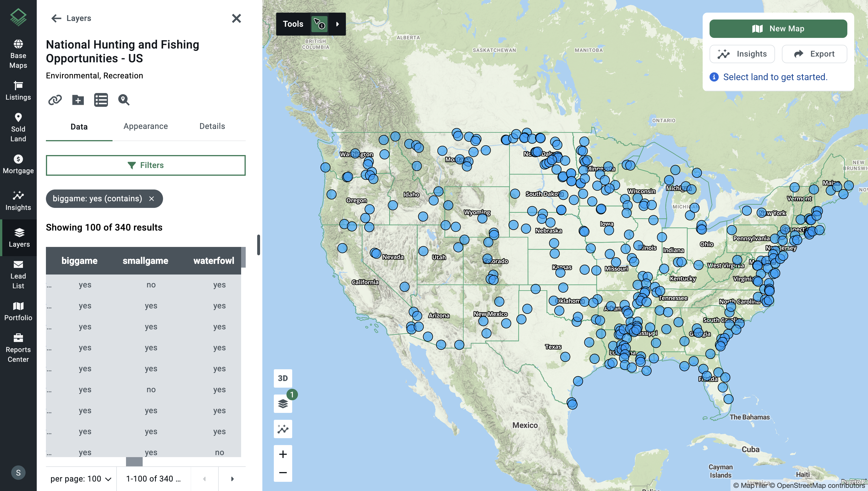Toggle the 3D map view

(x=283, y=378)
